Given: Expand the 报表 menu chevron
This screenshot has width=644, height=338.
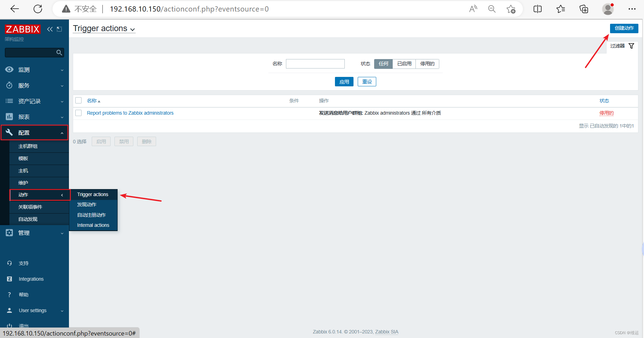Looking at the screenshot, I should click(x=62, y=117).
